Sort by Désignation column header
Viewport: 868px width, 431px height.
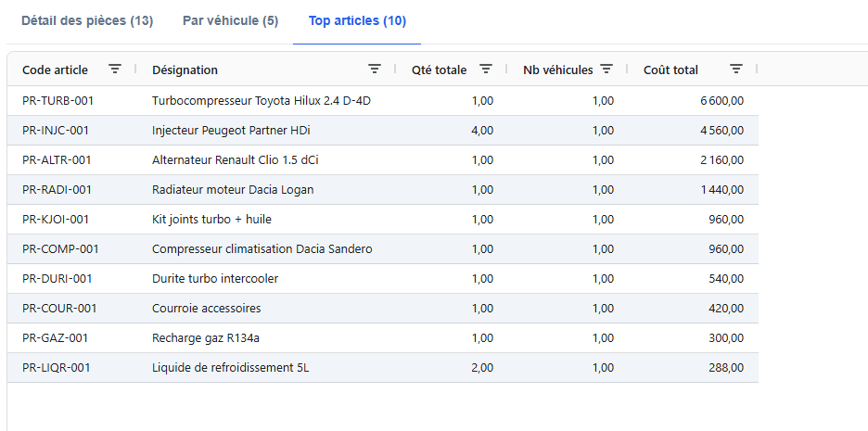(185, 70)
